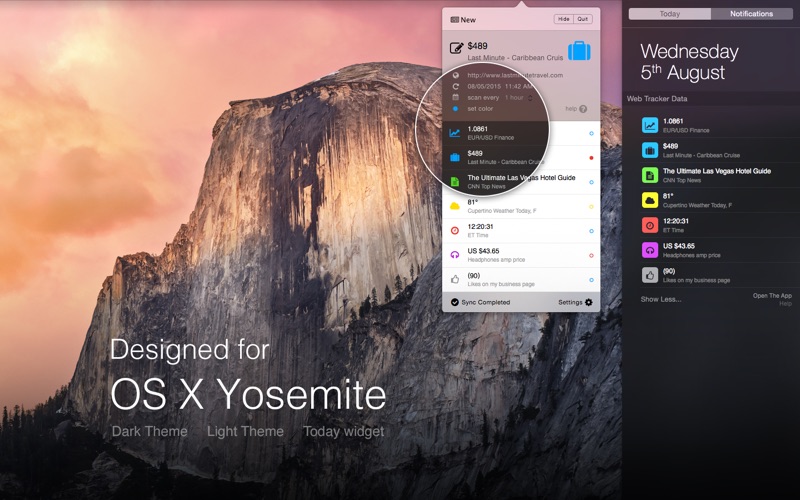Click the blue set color dot
This screenshot has width=800, height=500.
click(456, 109)
